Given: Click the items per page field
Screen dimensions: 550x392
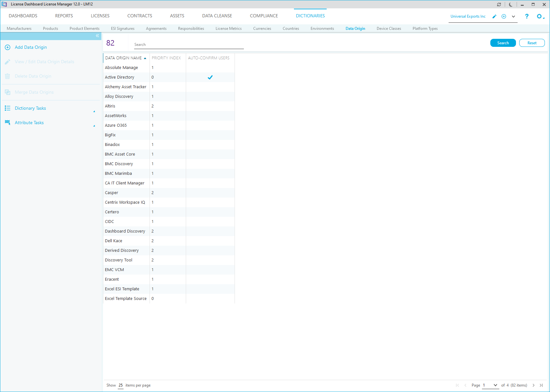Looking at the screenshot, I should pos(121,385).
